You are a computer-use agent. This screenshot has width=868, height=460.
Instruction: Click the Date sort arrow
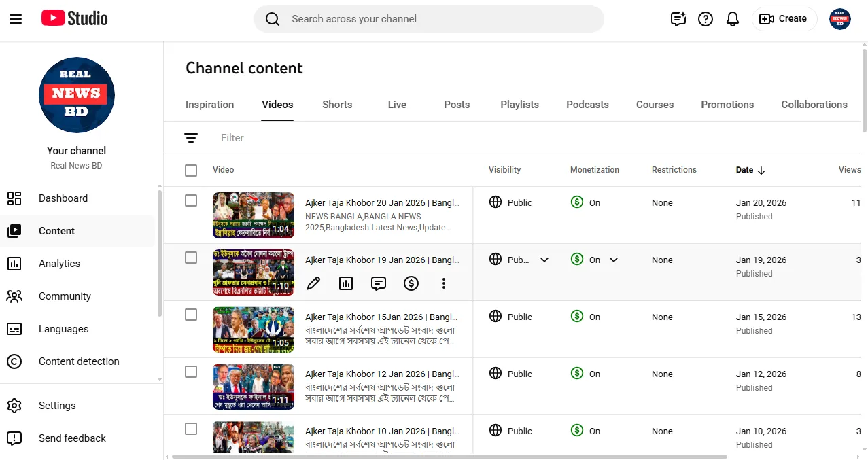(761, 171)
